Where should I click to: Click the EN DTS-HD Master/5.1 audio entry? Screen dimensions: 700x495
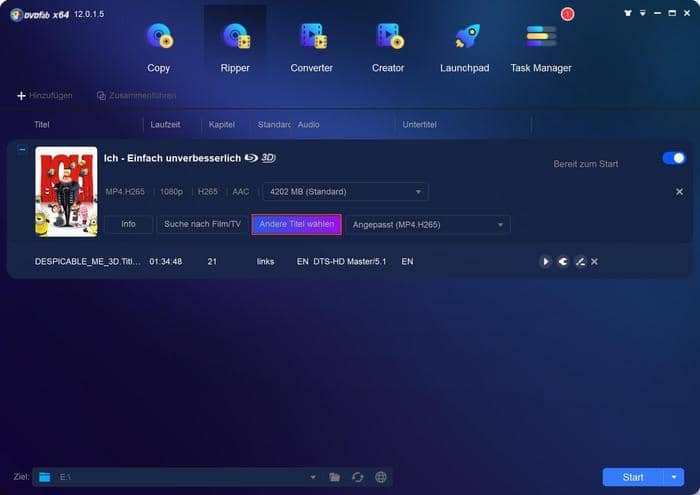[342, 262]
